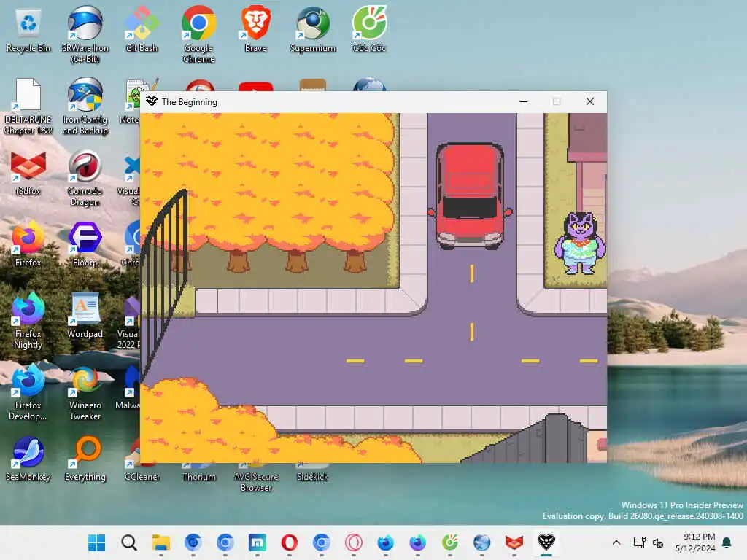Launch SRWare Iron (64-Bit) shortcut
Image resolution: width=747 pixels, height=560 pixels.
[85, 34]
